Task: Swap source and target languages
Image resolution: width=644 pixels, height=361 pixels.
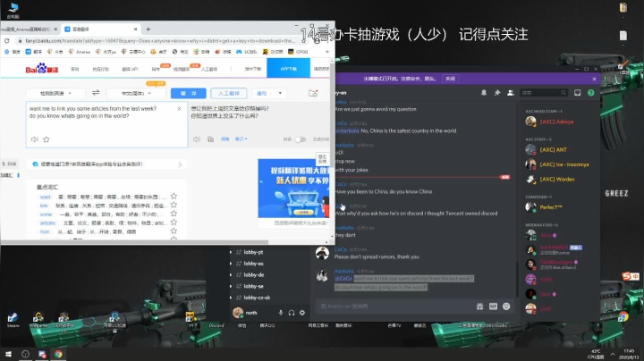Action: coord(96,93)
